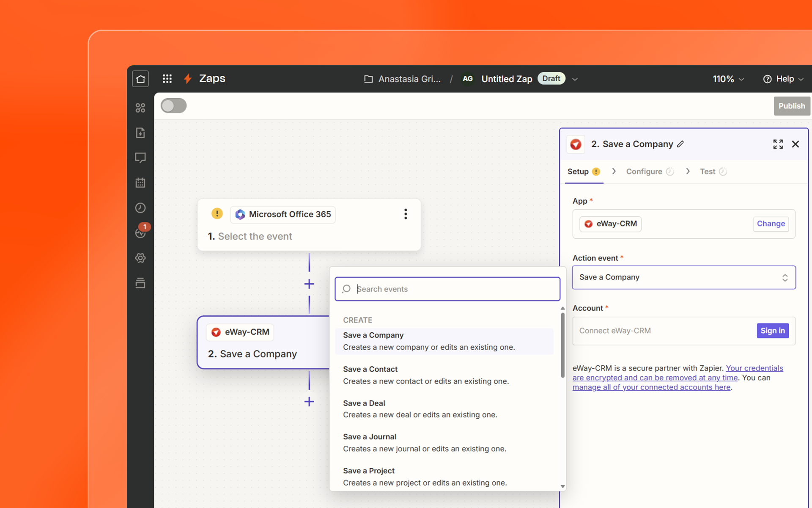
Task: Click the eWay-CRM chip on step 2
Action: (x=240, y=332)
